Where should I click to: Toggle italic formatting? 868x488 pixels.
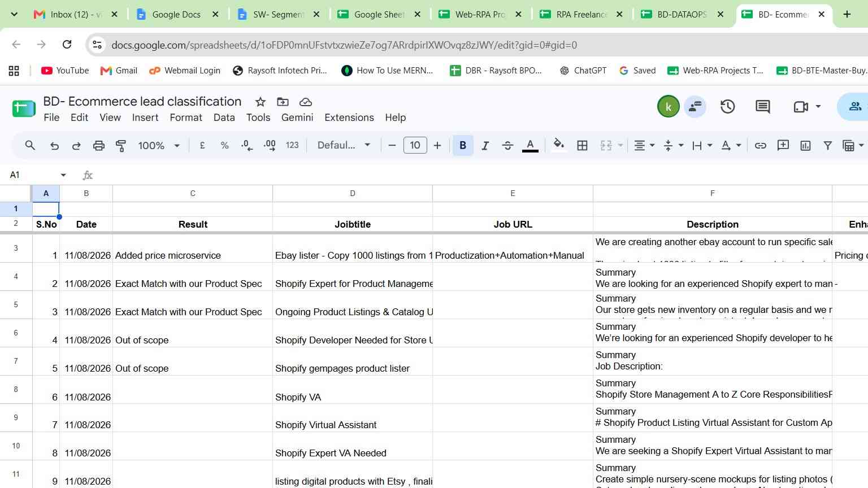click(485, 146)
